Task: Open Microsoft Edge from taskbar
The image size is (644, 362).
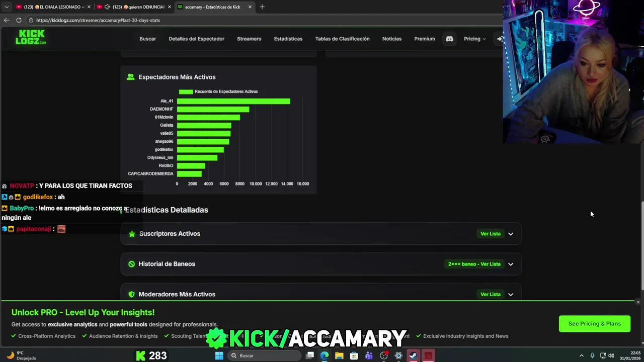Action: (x=325, y=355)
